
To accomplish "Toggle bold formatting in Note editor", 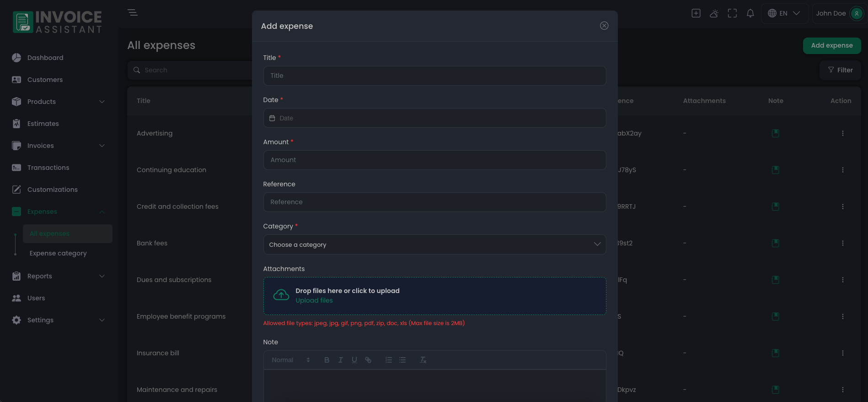I will click(x=327, y=360).
